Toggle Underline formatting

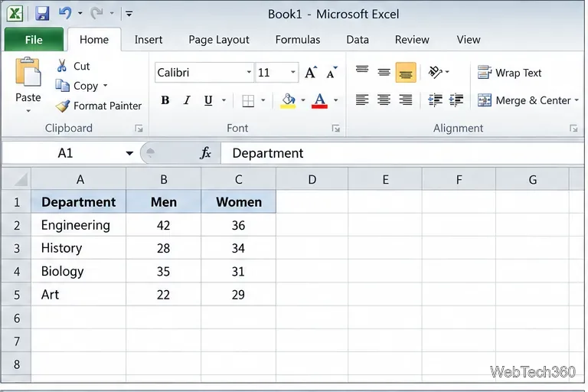(x=208, y=100)
